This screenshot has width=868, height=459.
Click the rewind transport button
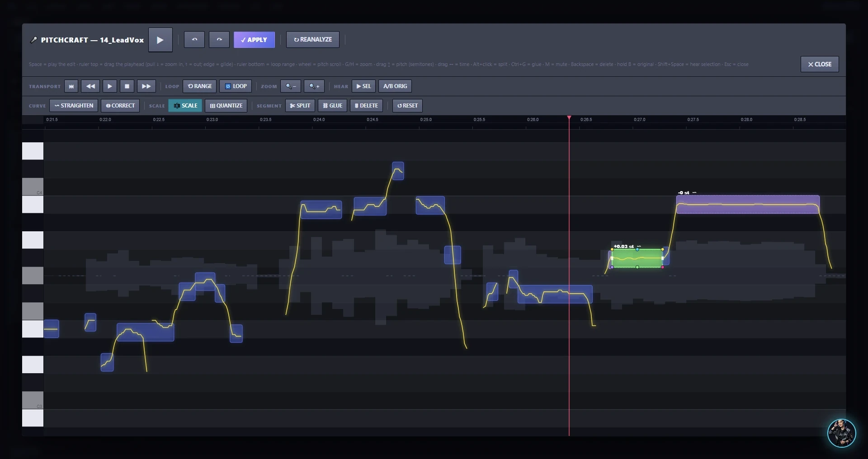[90, 86]
